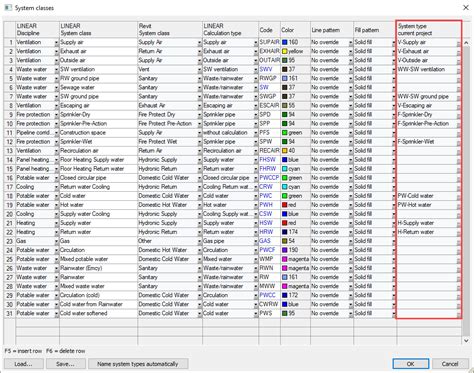Click the SUPAIR code cell
Image resolution: width=474 pixels, height=373 pixels.
269,42
